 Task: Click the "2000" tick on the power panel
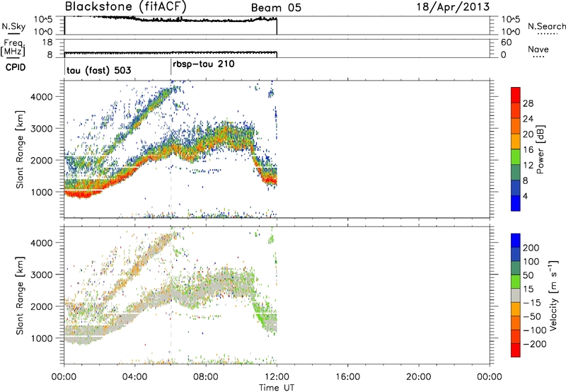point(41,160)
